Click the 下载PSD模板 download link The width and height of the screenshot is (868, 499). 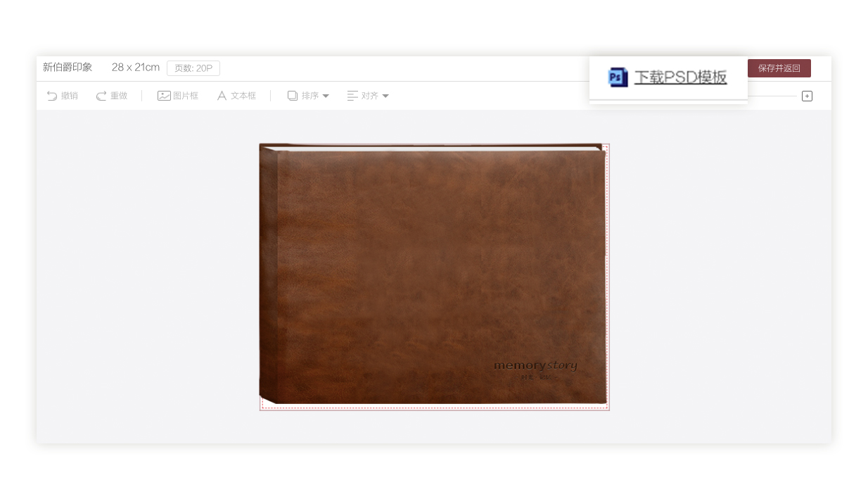tap(680, 77)
